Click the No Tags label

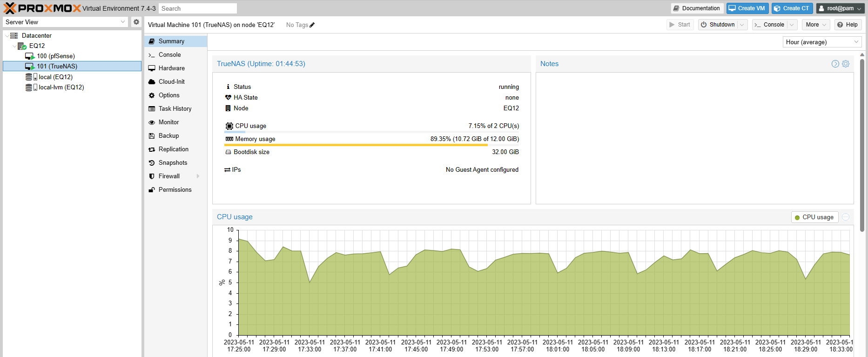[x=297, y=25]
